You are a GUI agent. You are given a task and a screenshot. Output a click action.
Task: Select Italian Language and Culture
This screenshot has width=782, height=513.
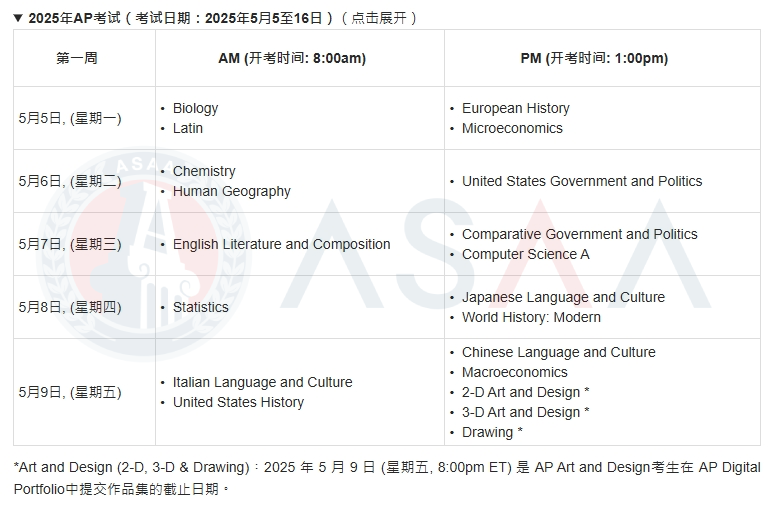(263, 382)
